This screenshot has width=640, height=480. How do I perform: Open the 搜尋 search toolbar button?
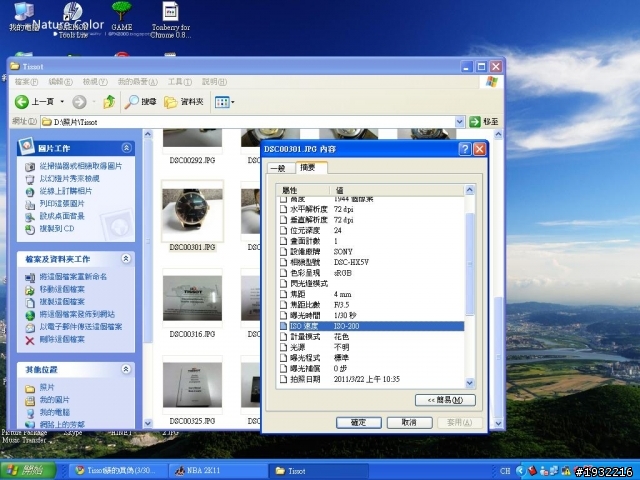point(141,102)
